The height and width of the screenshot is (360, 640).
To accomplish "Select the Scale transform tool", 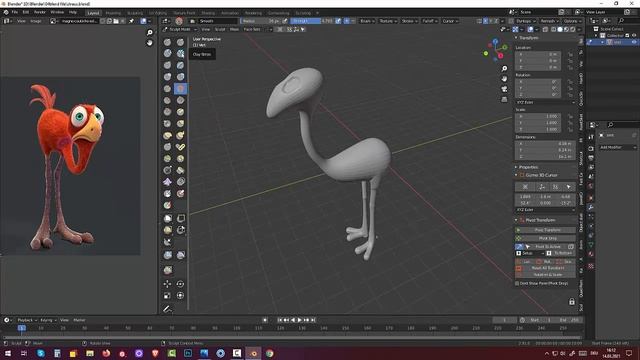I will (x=167, y=296).
